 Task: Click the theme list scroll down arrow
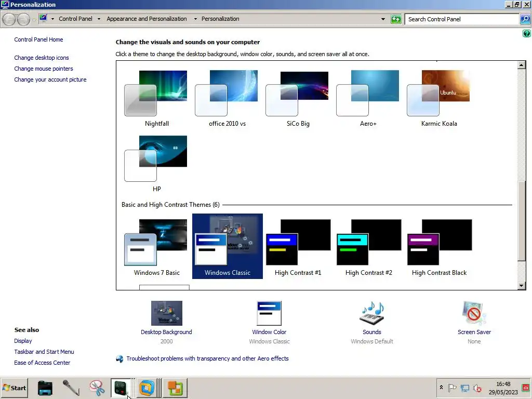coord(522,286)
